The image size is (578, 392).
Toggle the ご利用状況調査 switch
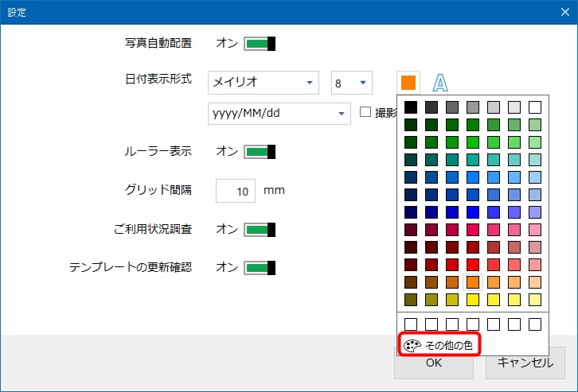(x=260, y=230)
